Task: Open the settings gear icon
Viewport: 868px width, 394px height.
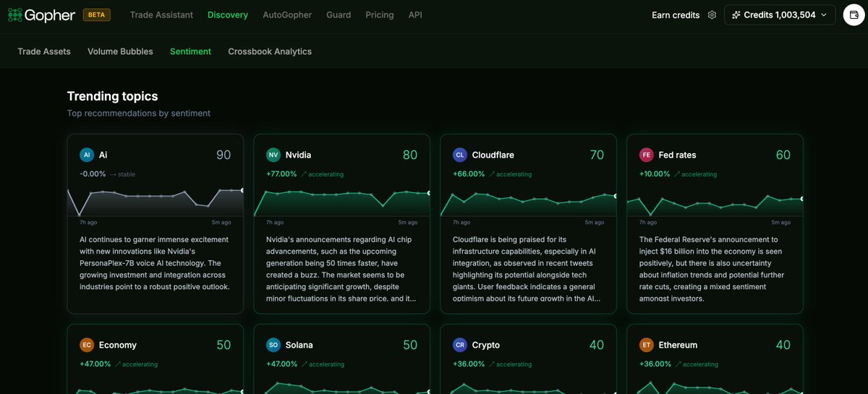Action: [712, 15]
